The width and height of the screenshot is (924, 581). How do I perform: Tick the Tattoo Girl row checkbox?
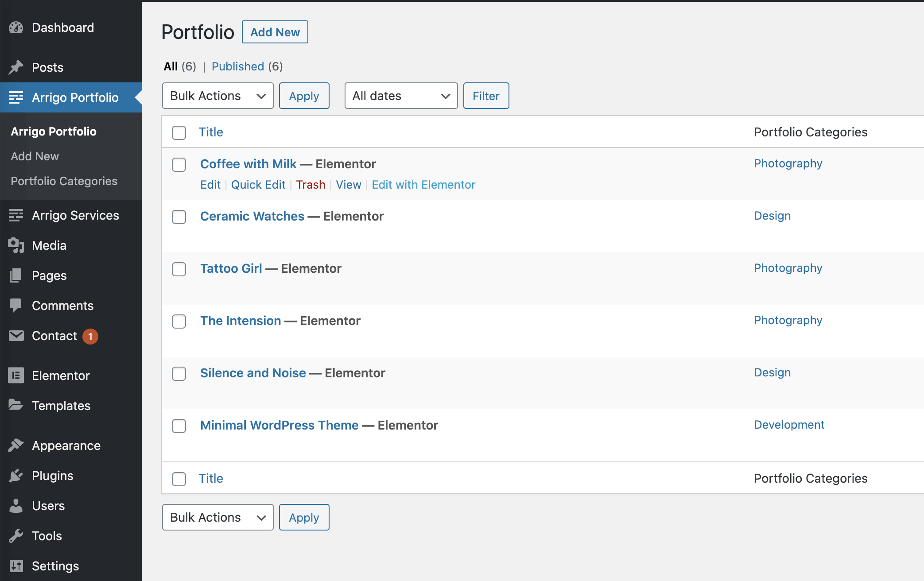point(179,269)
